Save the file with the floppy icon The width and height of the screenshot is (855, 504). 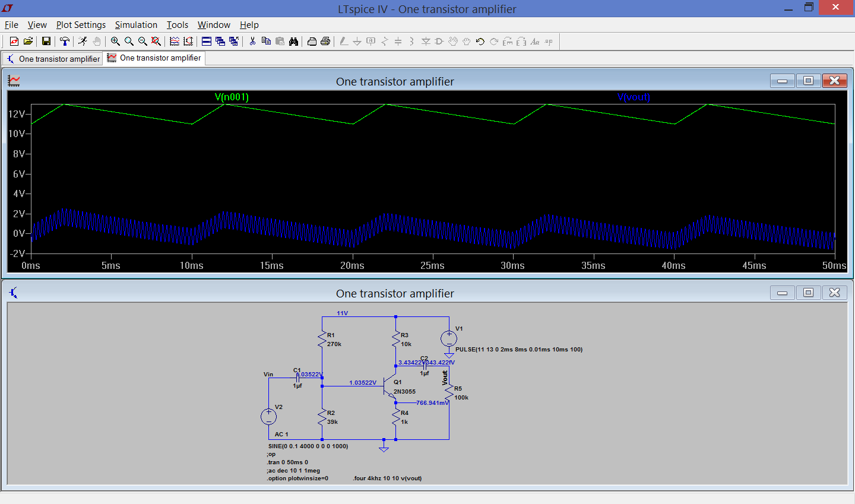click(46, 41)
